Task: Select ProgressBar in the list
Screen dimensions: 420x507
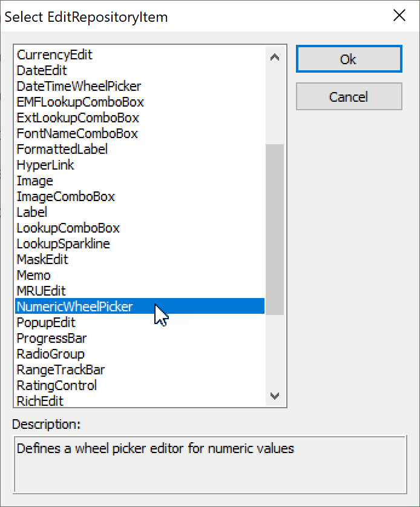Action: (x=51, y=338)
